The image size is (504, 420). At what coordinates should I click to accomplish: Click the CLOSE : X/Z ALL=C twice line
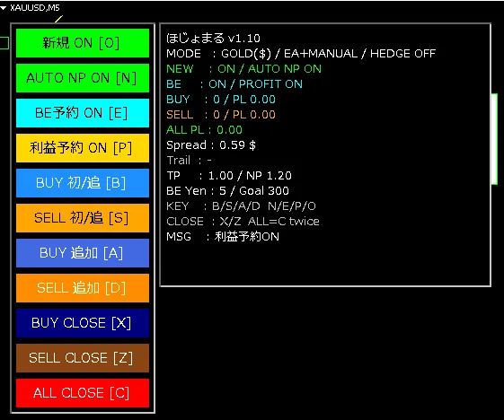point(243,222)
